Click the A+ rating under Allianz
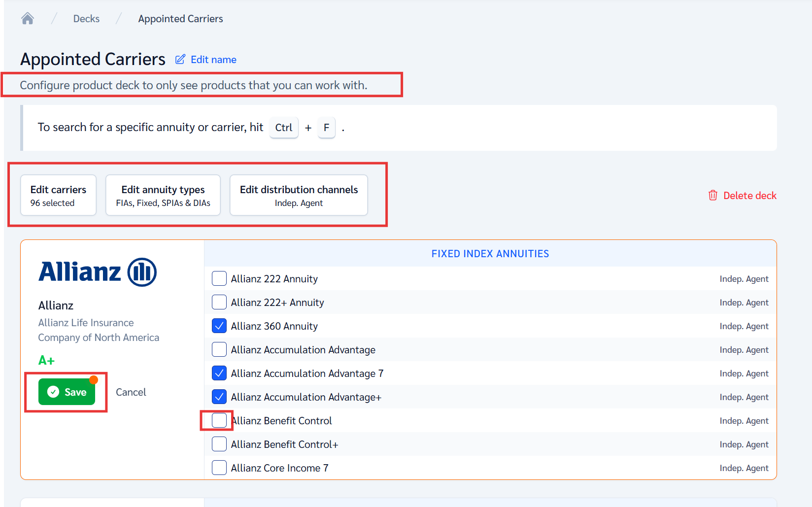This screenshot has width=812, height=507. pos(46,361)
